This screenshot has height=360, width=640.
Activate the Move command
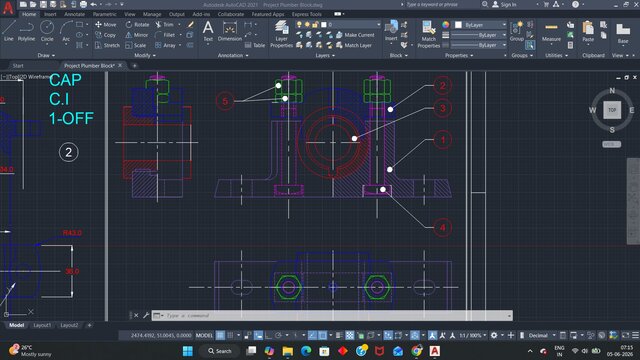[x=106, y=24]
